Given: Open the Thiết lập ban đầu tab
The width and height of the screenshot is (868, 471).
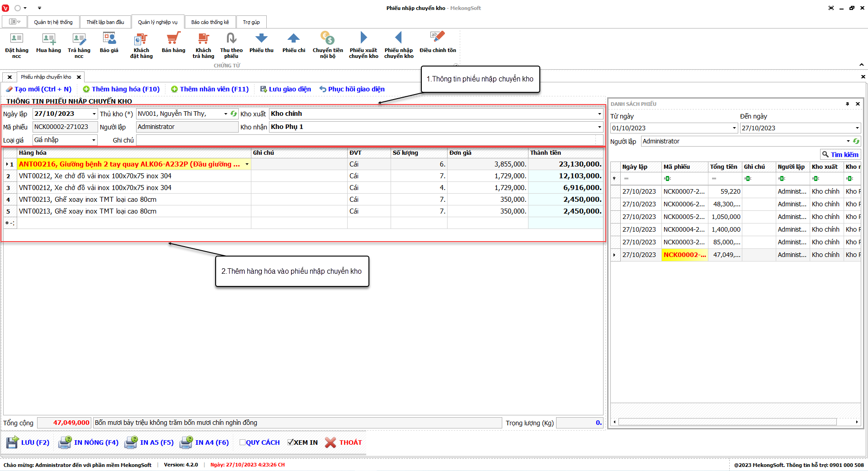Looking at the screenshot, I should pyautogui.click(x=105, y=22).
